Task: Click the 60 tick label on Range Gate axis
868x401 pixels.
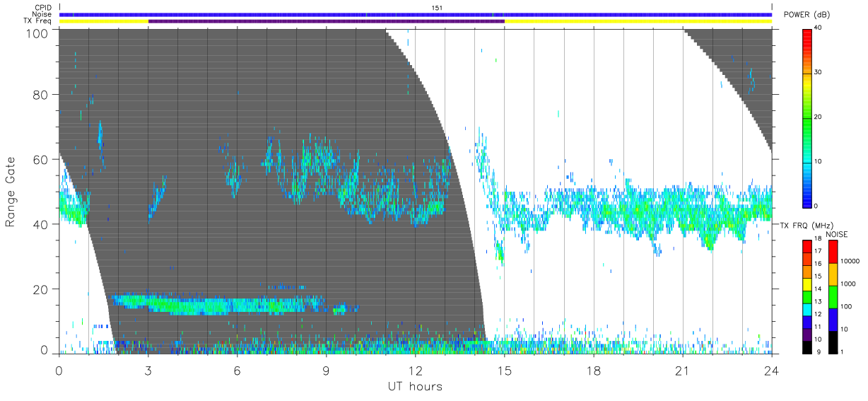Action: coord(42,160)
